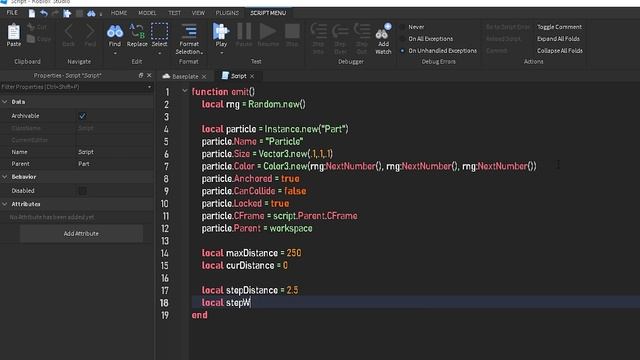Open the Select dropdown arrow

point(159,53)
